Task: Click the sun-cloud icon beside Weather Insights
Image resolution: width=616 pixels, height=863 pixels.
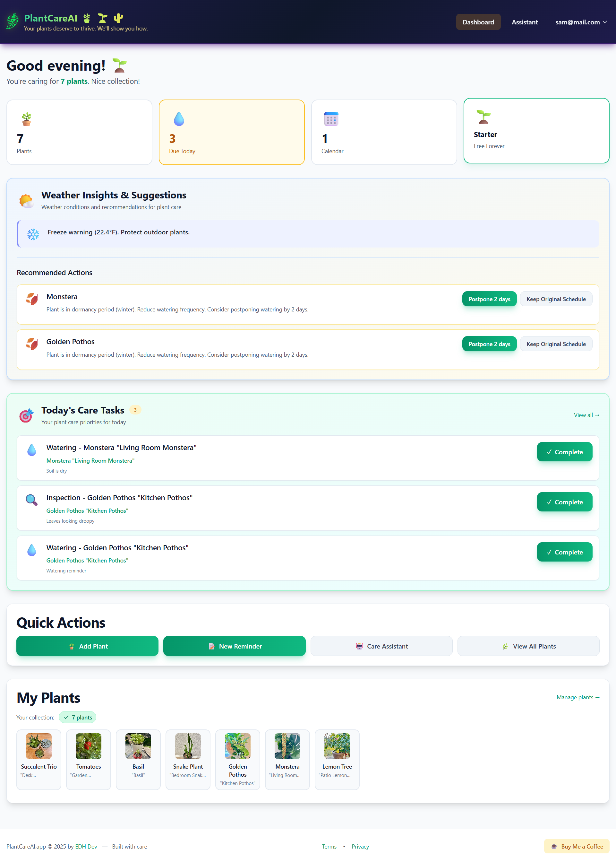Action: [27, 200]
